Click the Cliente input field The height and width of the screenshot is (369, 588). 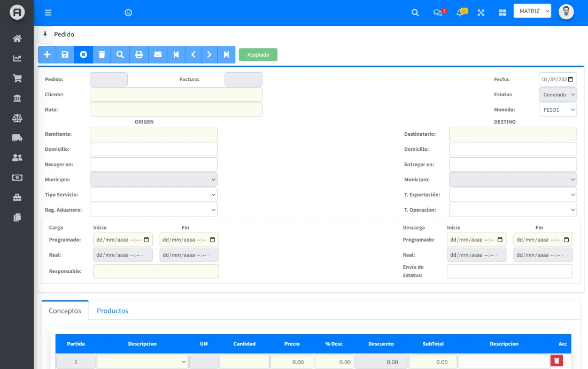pos(176,95)
